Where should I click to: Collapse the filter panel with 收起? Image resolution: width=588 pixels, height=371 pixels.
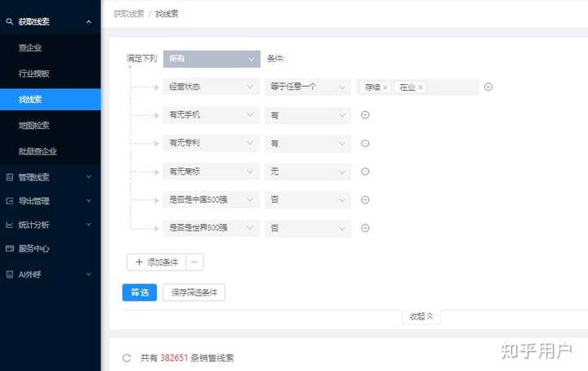421,316
